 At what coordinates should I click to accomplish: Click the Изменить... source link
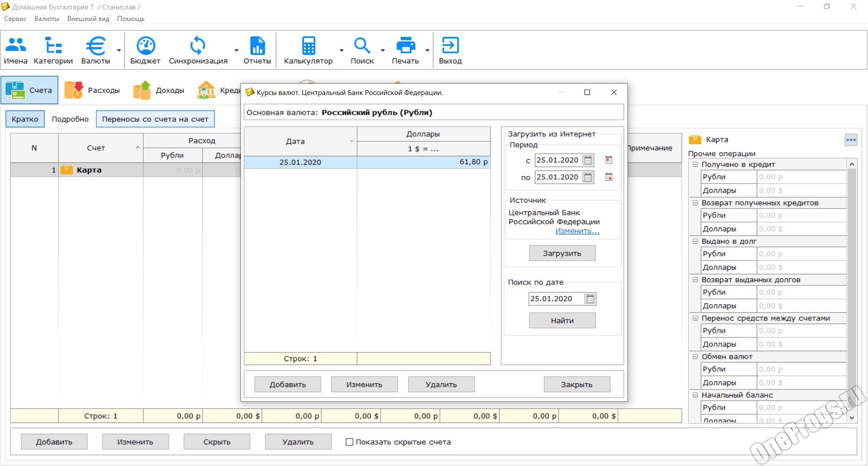577,231
